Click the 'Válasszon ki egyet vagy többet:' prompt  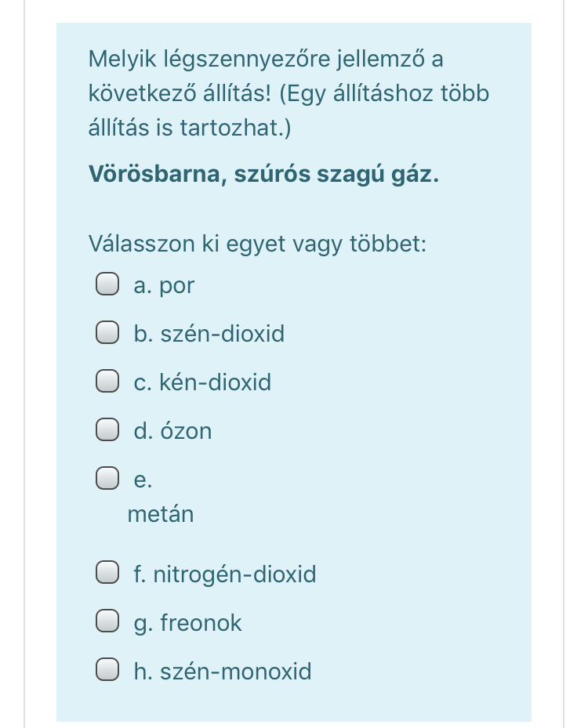257,244
